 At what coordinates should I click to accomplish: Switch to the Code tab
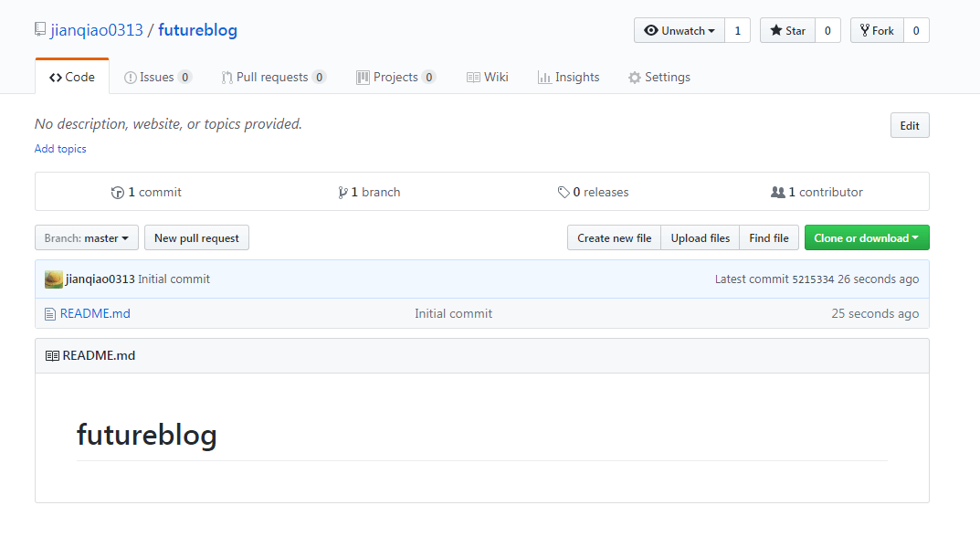[72, 77]
